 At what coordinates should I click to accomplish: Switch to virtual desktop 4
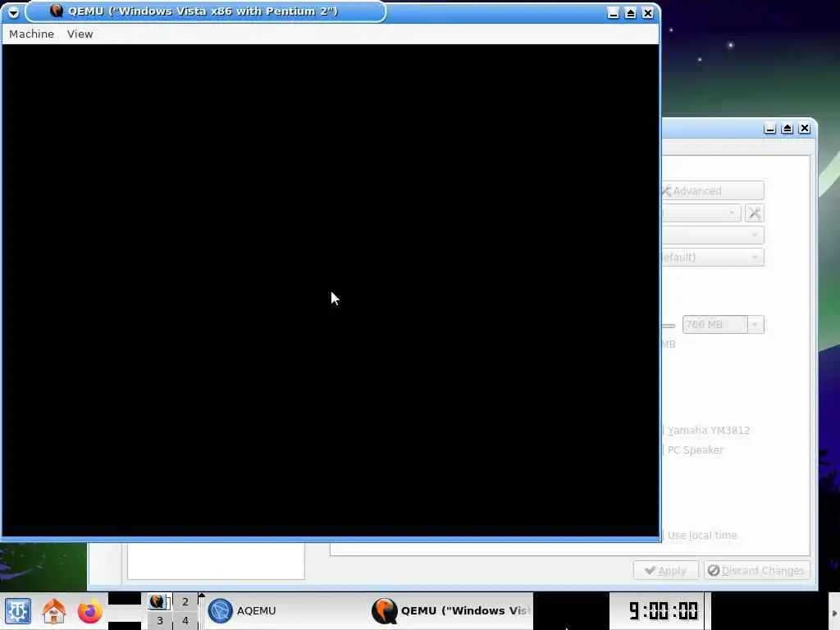tap(185, 620)
